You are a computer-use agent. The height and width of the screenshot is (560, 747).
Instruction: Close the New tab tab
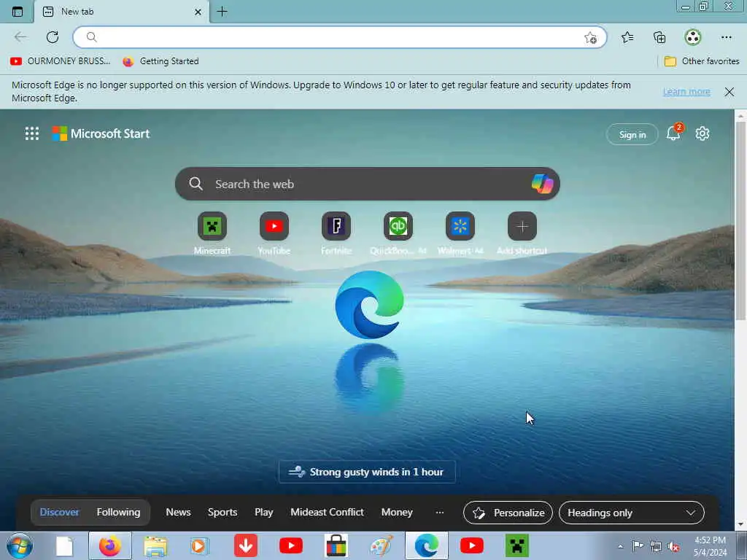tap(198, 12)
